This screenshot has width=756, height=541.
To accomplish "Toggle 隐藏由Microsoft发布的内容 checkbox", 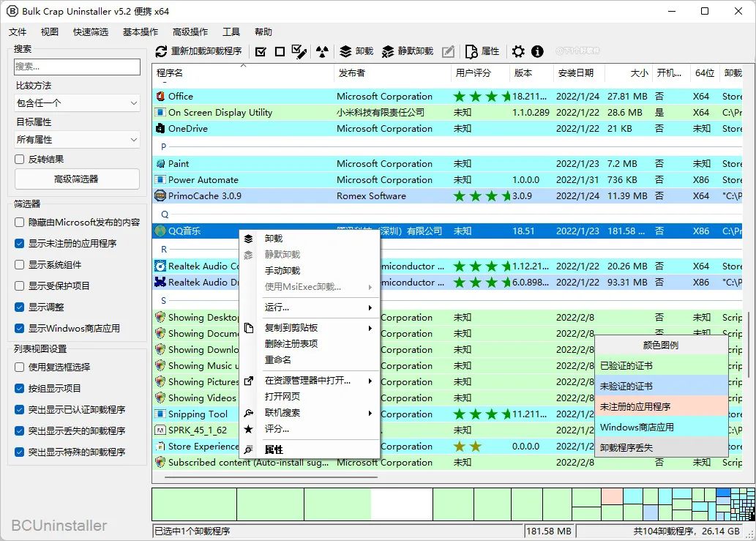I will tap(20, 222).
